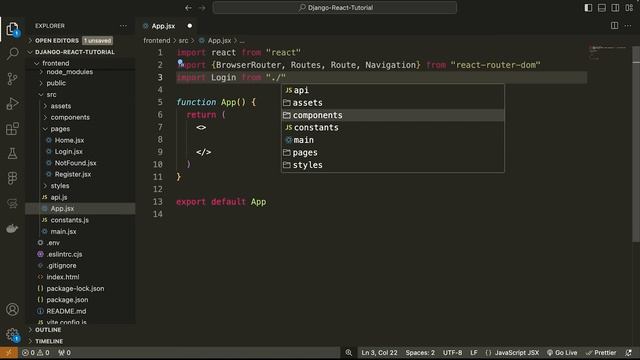This screenshot has height=360, width=640.
Task: Go back with the navigation arrow
Action: tap(188, 8)
